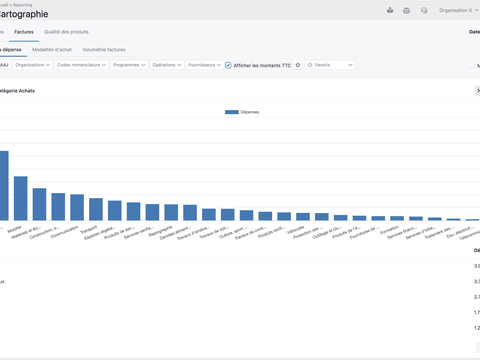Click the star icon inside the Favoris field
480x360 pixels.
pos(310,65)
